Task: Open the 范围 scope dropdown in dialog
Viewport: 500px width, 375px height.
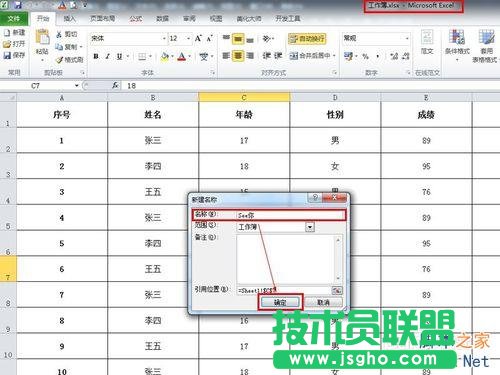Action: click(310, 227)
